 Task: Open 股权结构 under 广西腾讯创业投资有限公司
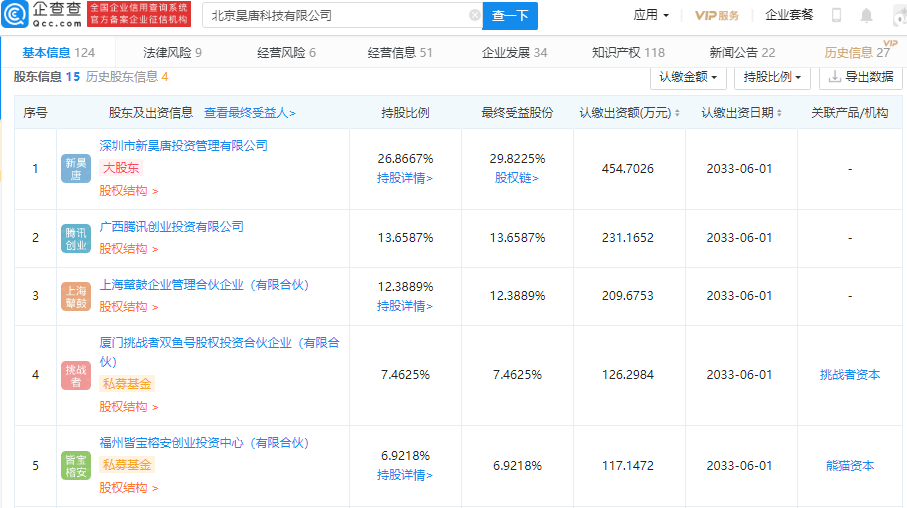tap(128, 249)
